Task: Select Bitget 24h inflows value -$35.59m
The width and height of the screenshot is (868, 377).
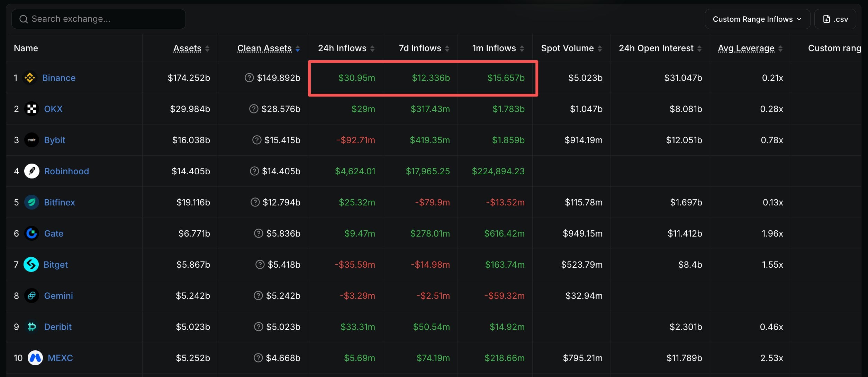Action: [x=355, y=265]
